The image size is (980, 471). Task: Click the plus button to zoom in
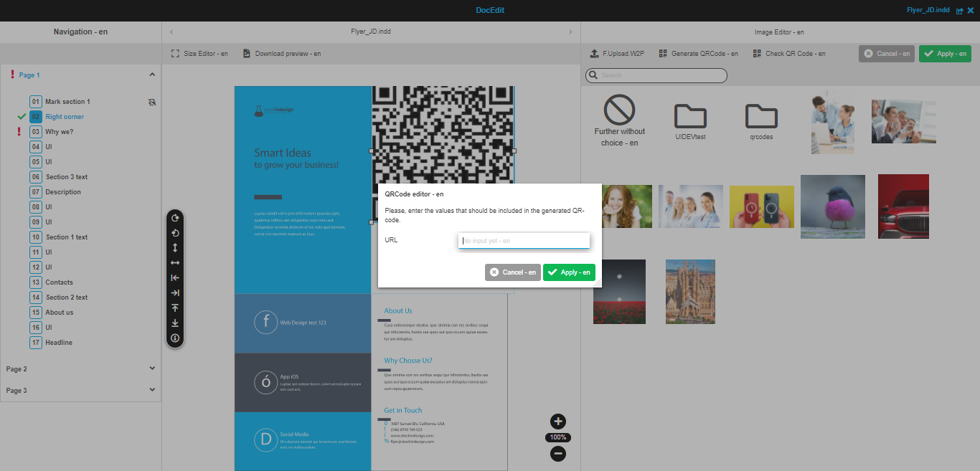pyautogui.click(x=557, y=422)
